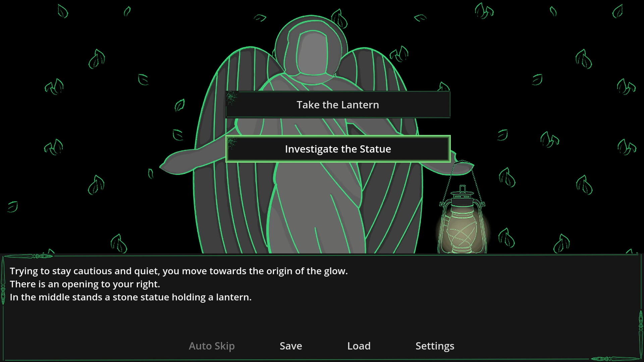The width and height of the screenshot is (644, 362).
Task: Click the glowing lantern held by the statue
Action: [x=462, y=228]
